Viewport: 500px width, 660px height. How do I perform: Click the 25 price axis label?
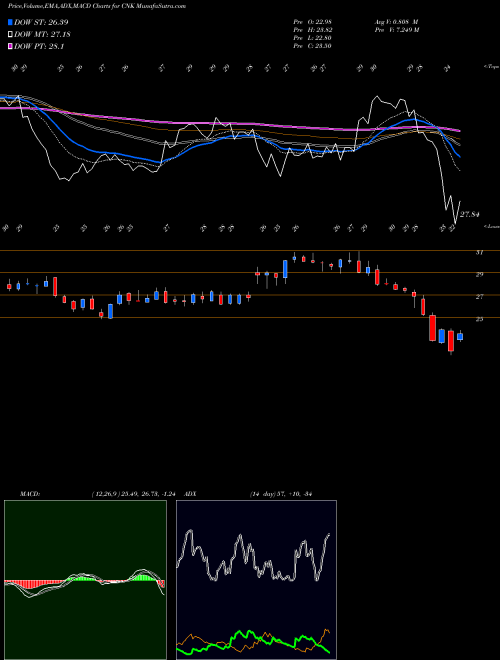pyautogui.click(x=479, y=319)
